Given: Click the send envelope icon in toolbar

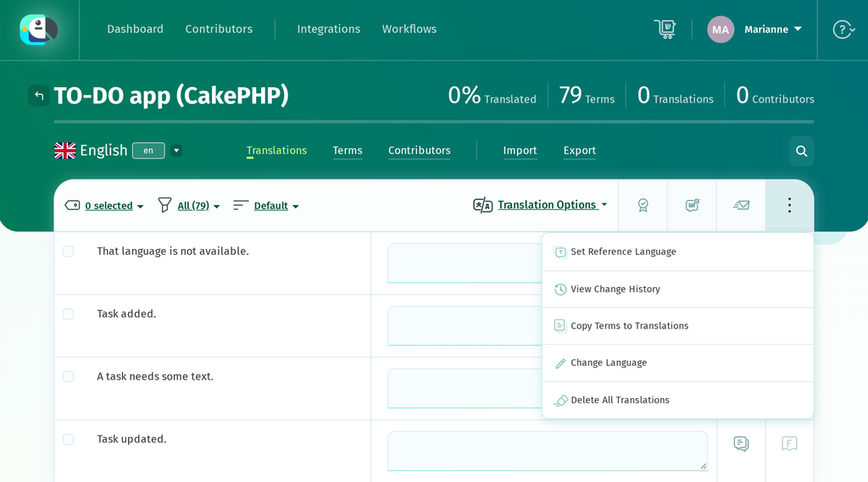Looking at the screenshot, I should pyautogui.click(x=741, y=205).
